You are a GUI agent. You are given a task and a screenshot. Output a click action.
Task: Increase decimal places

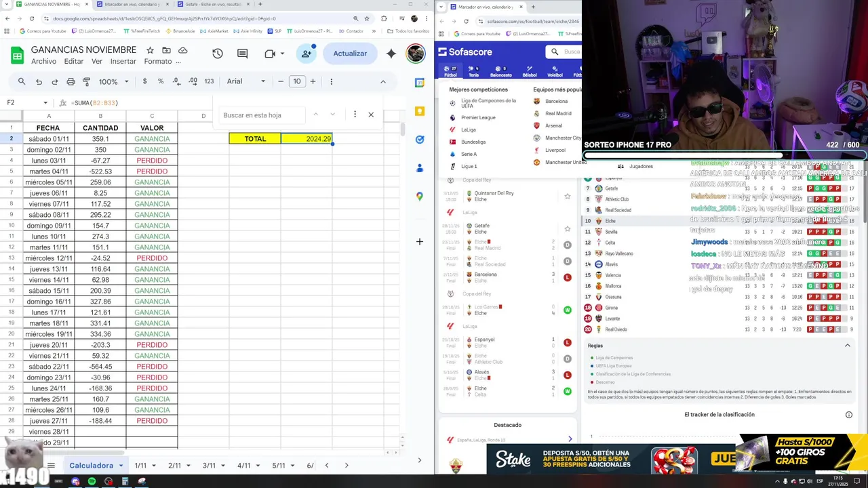click(x=193, y=81)
